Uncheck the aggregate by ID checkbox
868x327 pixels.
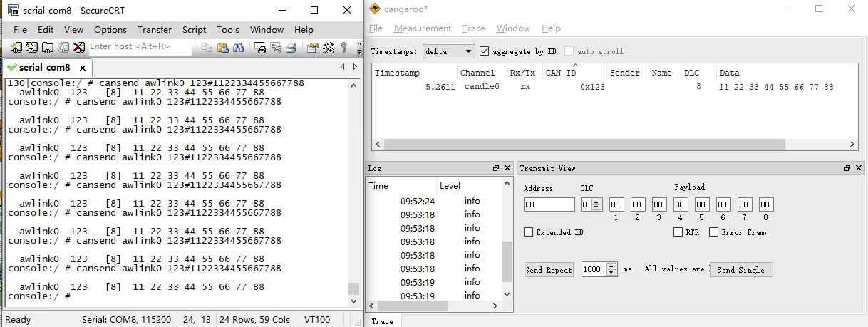tap(485, 51)
